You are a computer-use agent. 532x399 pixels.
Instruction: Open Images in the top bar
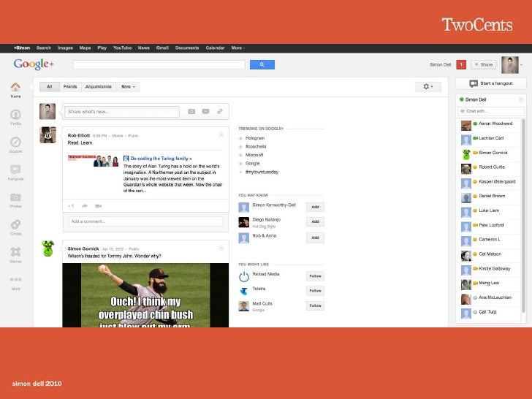point(65,47)
